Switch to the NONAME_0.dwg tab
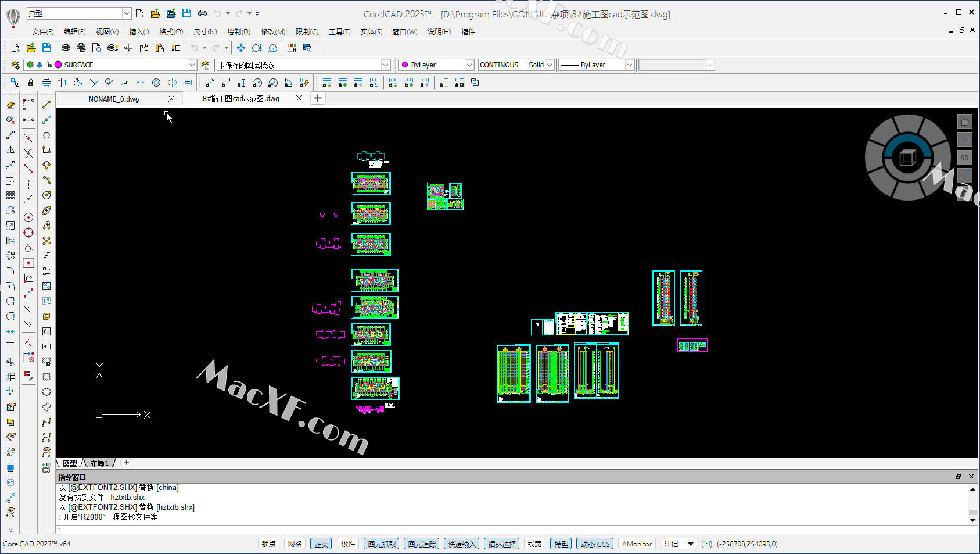 pos(114,99)
